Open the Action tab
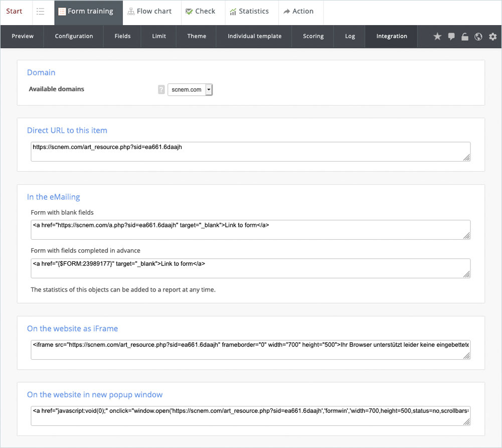Image resolution: width=502 pixels, height=448 pixels. pos(298,12)
